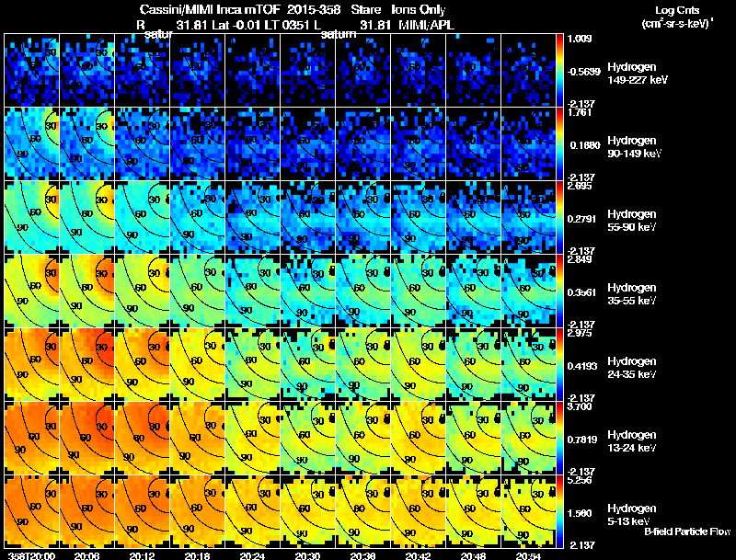This screenshot has width=736, height=560.
Task: Select the 55-90 keV panel at 20:12
Action: (143, 218)
